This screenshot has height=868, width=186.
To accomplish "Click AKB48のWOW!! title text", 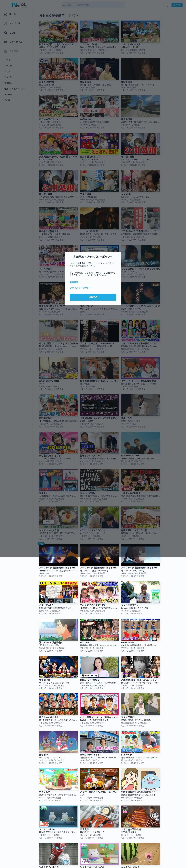I will point(49,381).
